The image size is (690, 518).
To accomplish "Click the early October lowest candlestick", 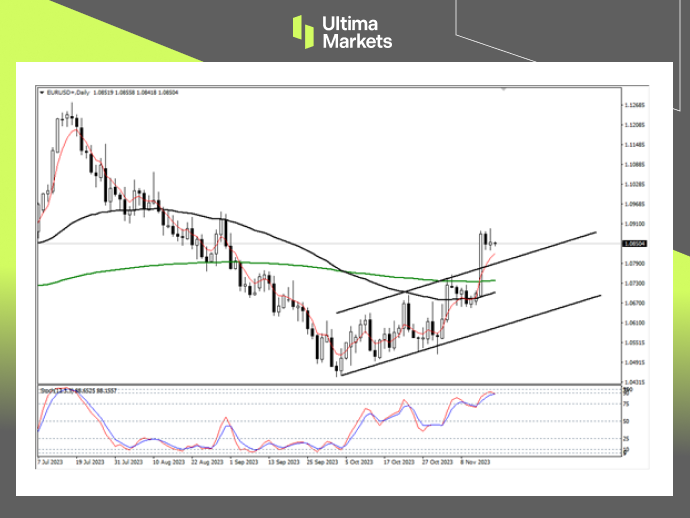I will [339, 364].
